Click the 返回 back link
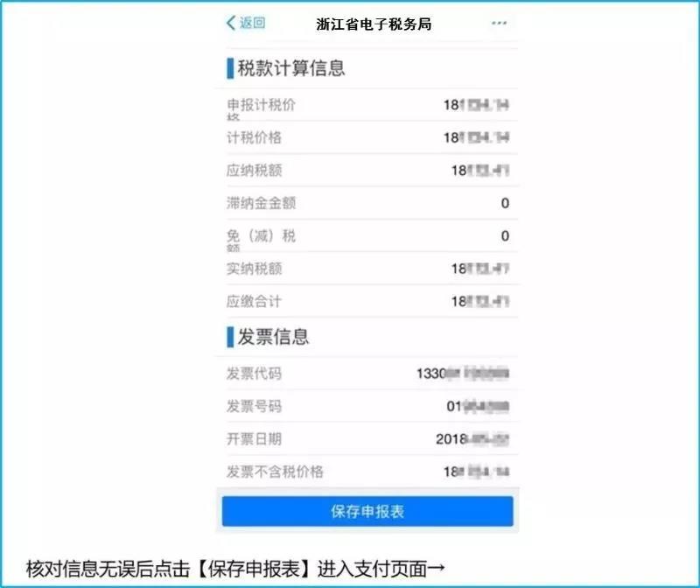This screenshot has width=700, height=588. point(252,24)
